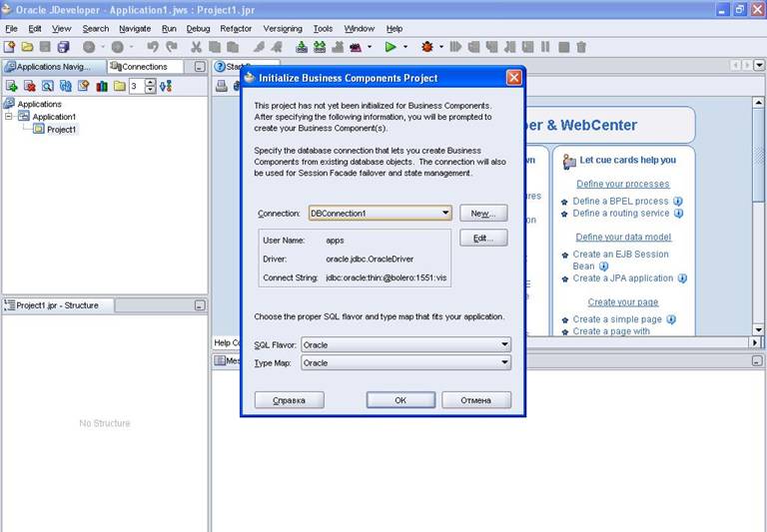Open the Tools menu

coord(323,28)
